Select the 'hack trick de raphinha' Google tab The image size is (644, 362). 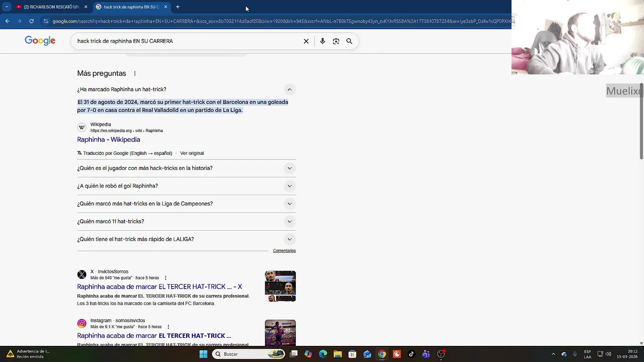coord(131,7)
